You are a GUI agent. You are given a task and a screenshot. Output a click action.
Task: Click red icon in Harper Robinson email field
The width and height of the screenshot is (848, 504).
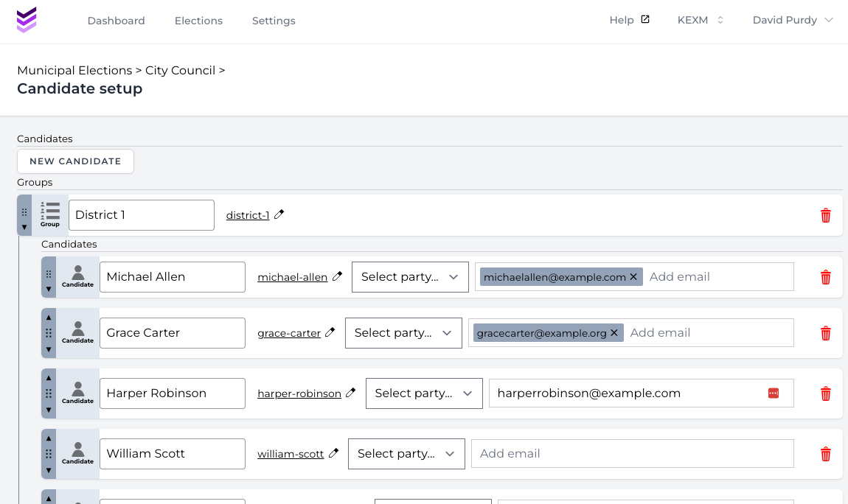[773, 393]
